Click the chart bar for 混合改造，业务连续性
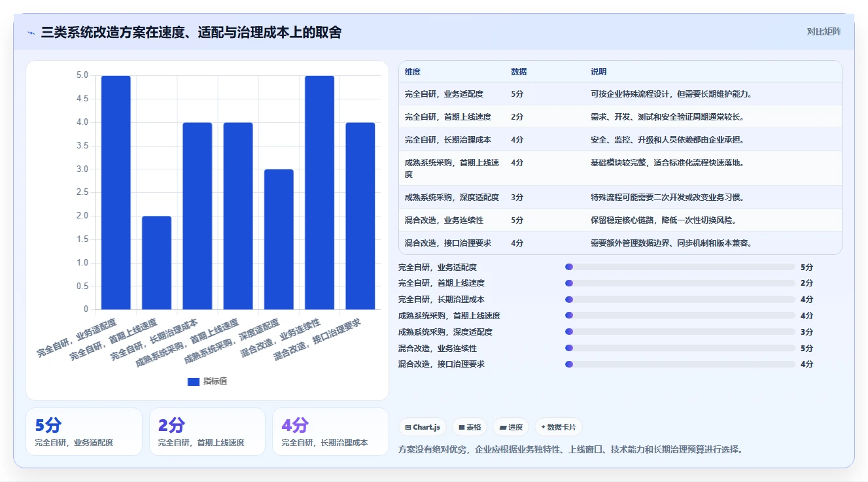Viewport: 868px width, 482px height. (320, 192)
